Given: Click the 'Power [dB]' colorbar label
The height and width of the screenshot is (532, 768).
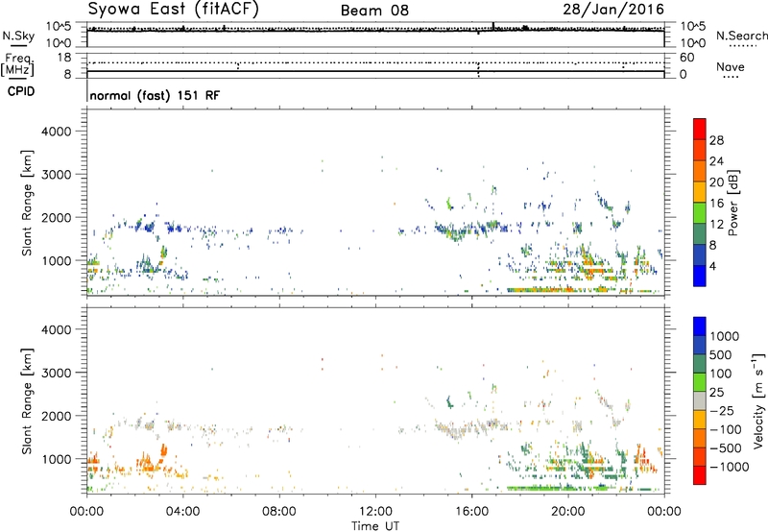Looking at the screenshot, I should (x=732, y=203).
